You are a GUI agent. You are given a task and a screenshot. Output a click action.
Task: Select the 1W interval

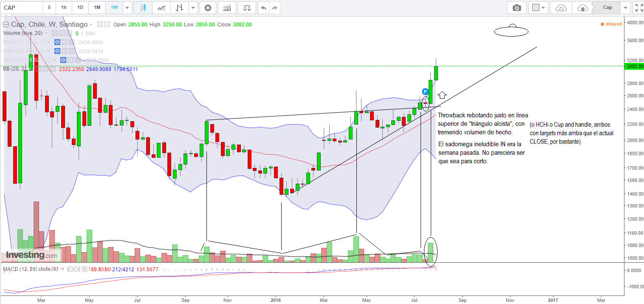click(114, 8)
